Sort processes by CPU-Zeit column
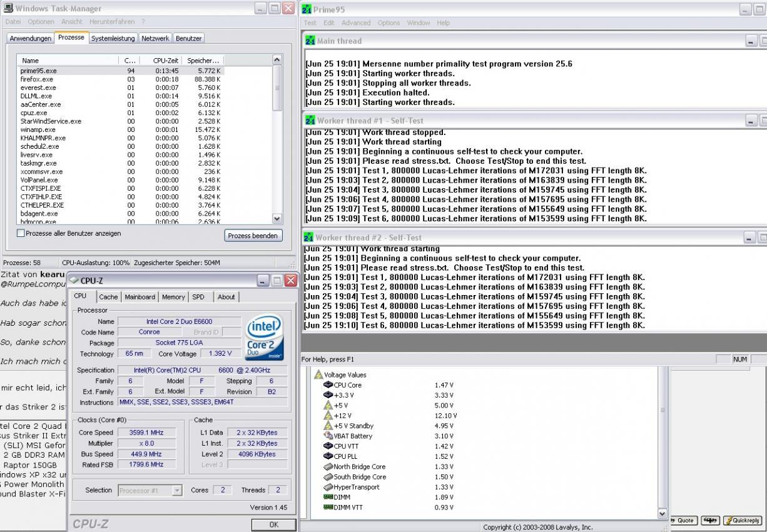Screen dimensions: 767x532 pyautogui.click(x=163, y=61)
